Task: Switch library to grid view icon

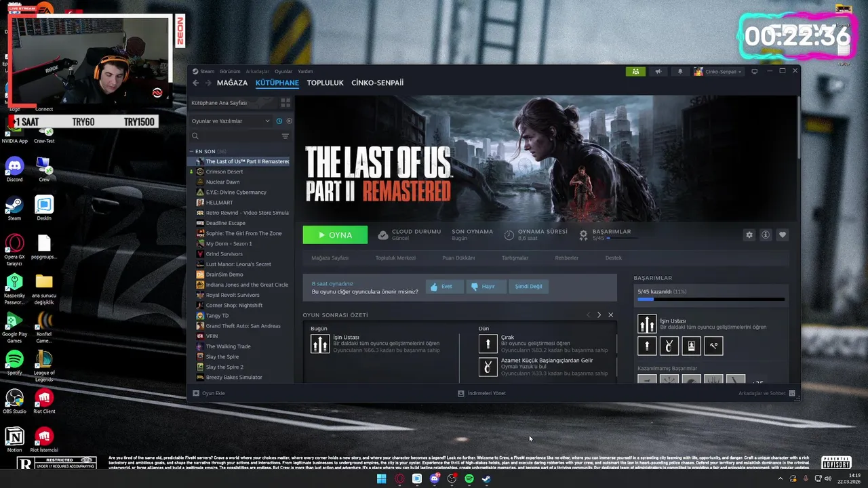Action: (285, 103)
